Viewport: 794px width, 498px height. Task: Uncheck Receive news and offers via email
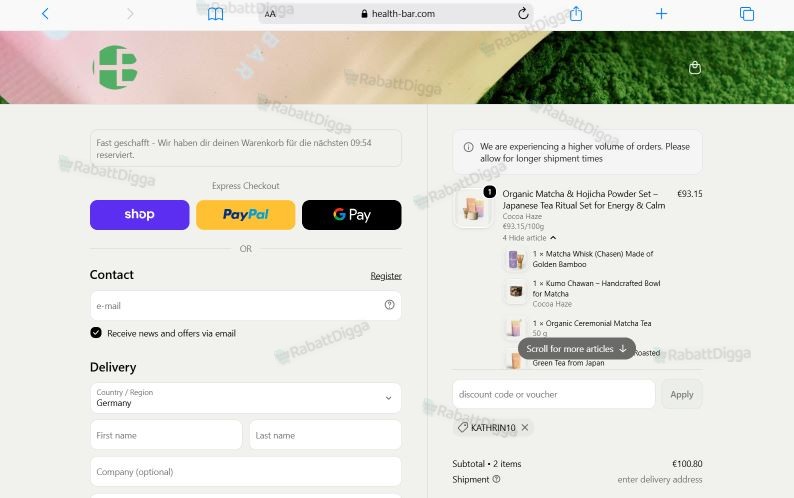pyautogui.click(x=96, y=333)
